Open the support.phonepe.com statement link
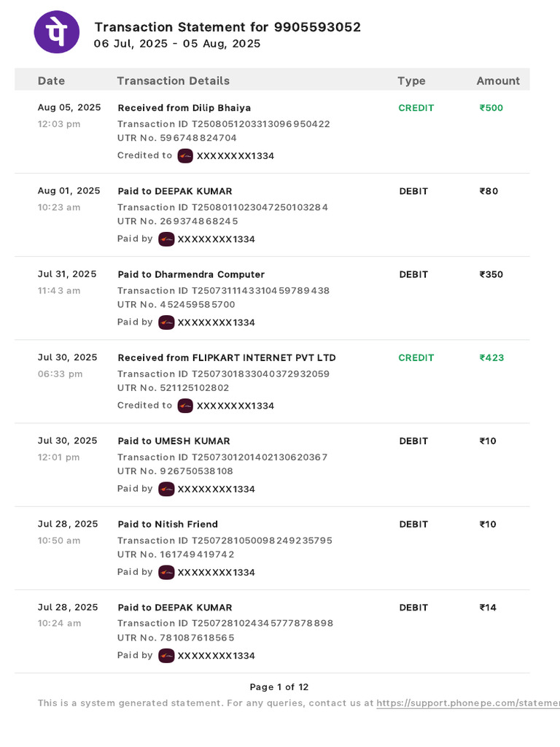The image size is (560, 747). 468,703
